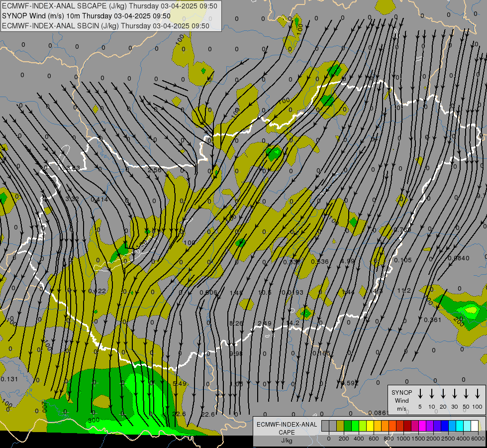Click the 3.32 value on the map
487x448 pixels.
pos(72,199)
